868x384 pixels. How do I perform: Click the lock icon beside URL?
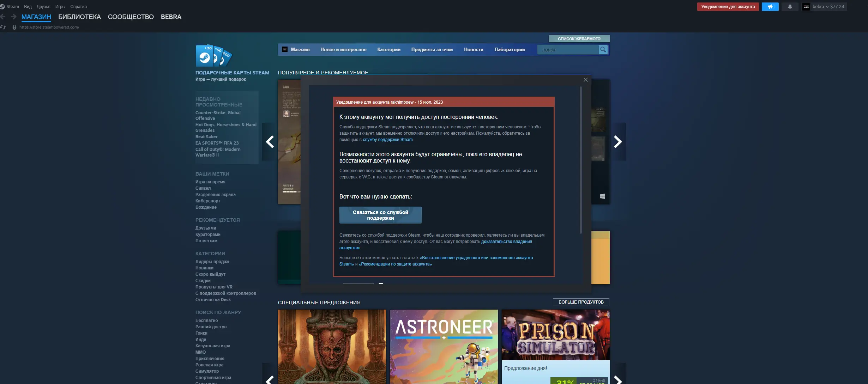(14, 27)
